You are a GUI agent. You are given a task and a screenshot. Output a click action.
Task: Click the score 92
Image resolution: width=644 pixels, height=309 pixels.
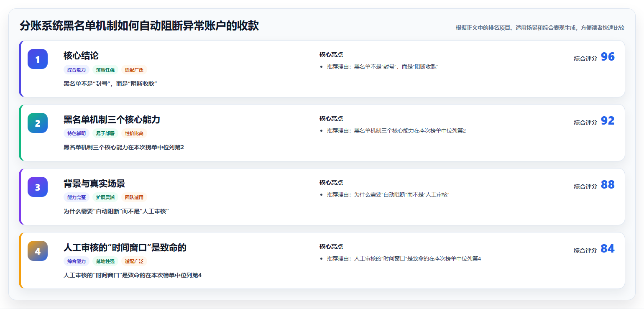coord(608,121)
